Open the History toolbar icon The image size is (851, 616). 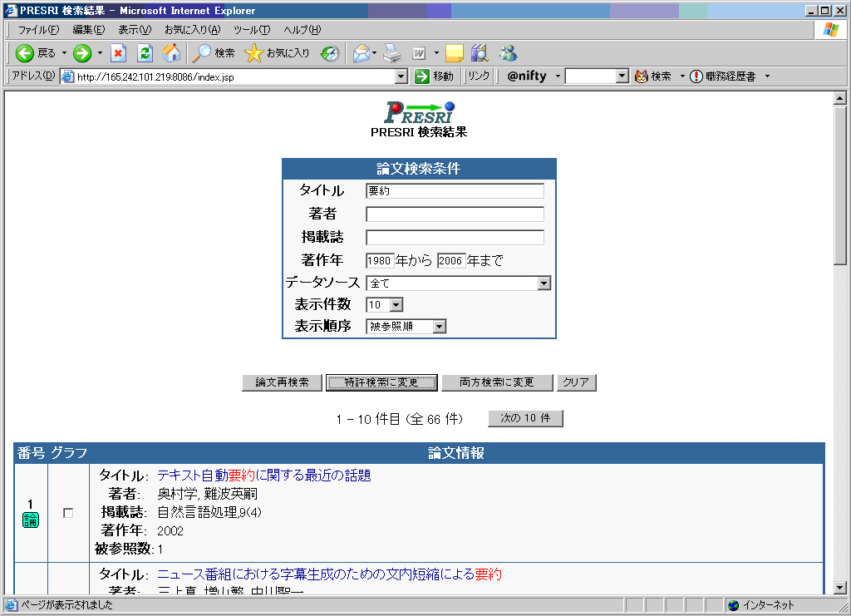pos(330,53)
